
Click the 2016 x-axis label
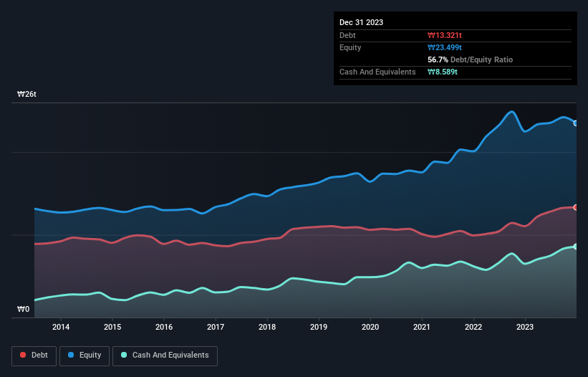click(x=164, y=327)
